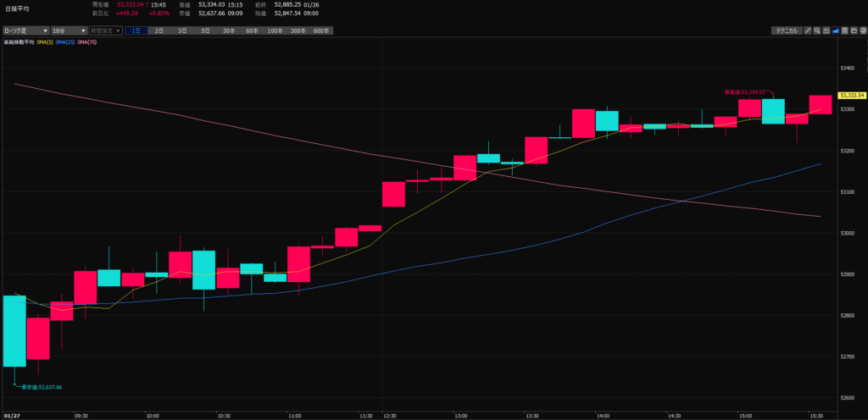The image size is (868, 420).
Task: Switch the range to 5日
Action: (x=205, y=30)
